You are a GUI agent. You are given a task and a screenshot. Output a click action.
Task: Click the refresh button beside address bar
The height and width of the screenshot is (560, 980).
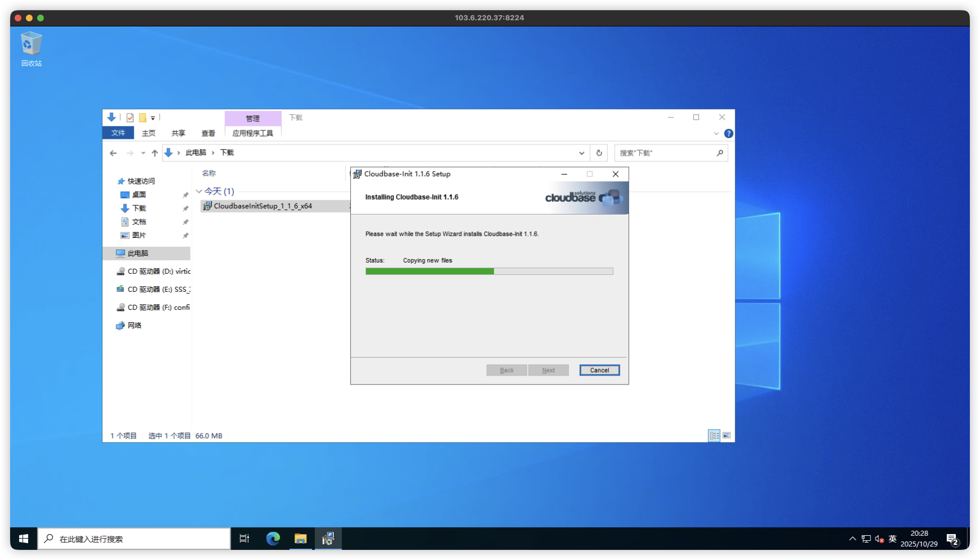[599, 153]
